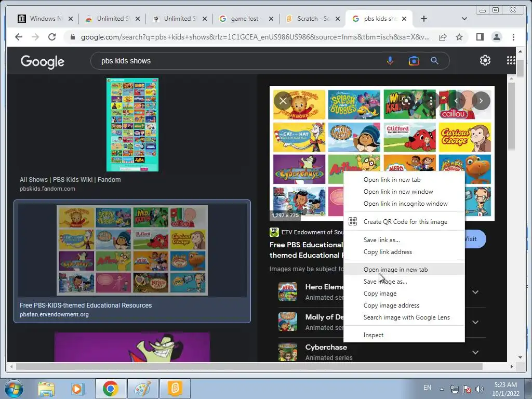The width and height of the screenshot is (532, 399).
Task: Open preview three-dot more options
Action: pos(431,100)
